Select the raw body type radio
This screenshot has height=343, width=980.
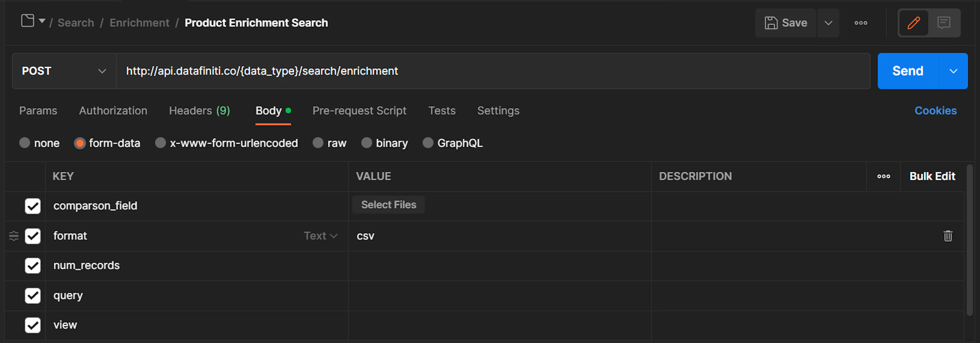pyautogui.click(x=318, y=143)
